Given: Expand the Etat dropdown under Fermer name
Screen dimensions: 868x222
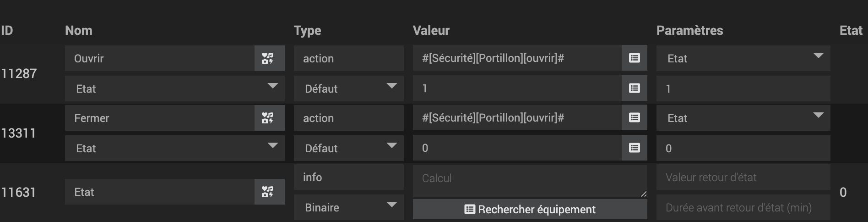Looking at the screenshot, I should click(x=174, y=148).
